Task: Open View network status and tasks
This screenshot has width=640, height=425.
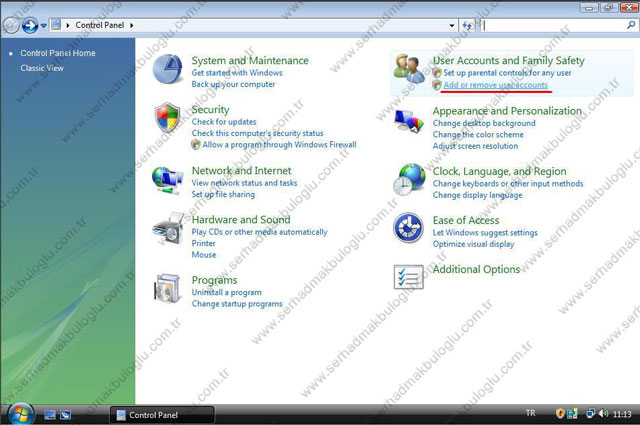Action: [x=244, y=183]
